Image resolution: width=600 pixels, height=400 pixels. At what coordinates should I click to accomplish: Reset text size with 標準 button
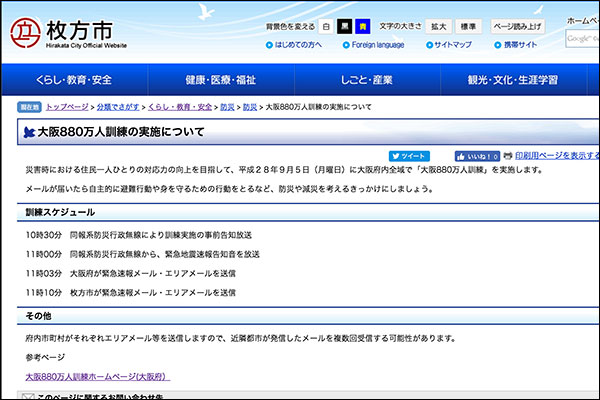(467, 26)
